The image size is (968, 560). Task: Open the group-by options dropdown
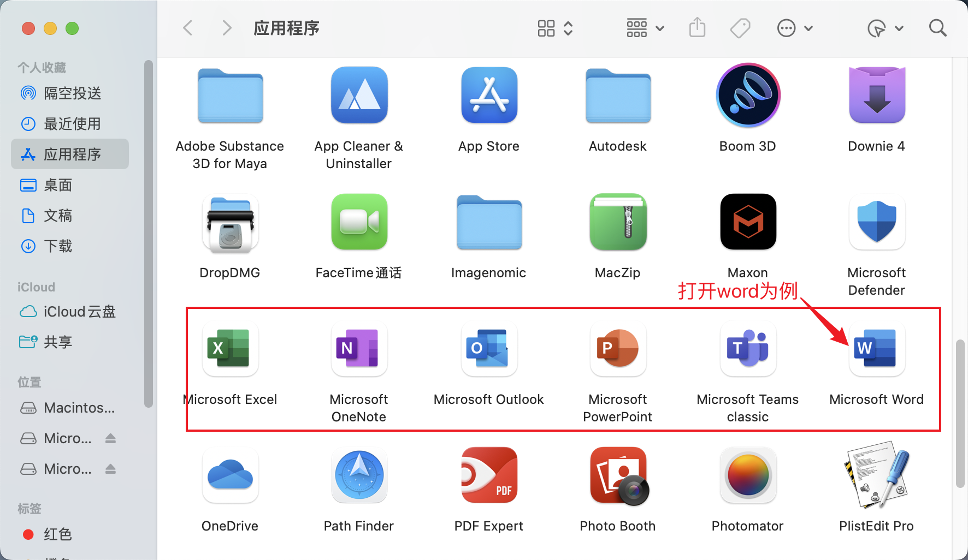click(x=645, y=28)
